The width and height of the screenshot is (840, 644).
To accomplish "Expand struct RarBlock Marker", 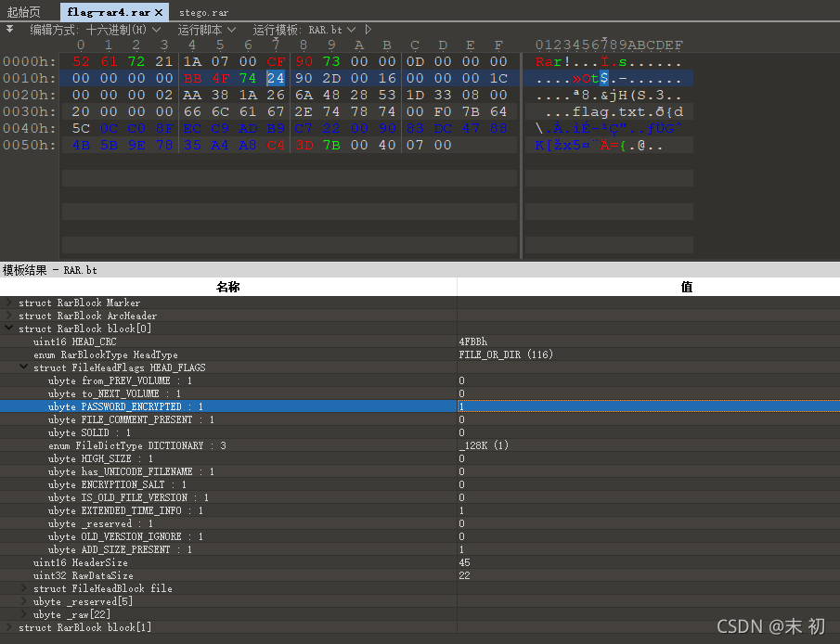I will click(8, 303).
